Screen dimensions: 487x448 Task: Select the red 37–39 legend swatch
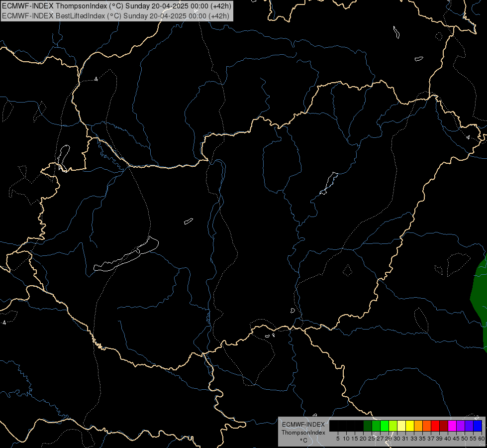[435, 426]
